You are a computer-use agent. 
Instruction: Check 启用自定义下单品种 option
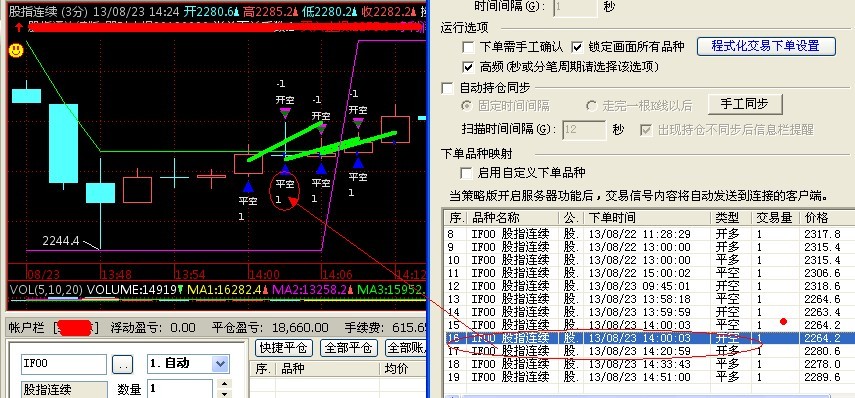[466, 173]
